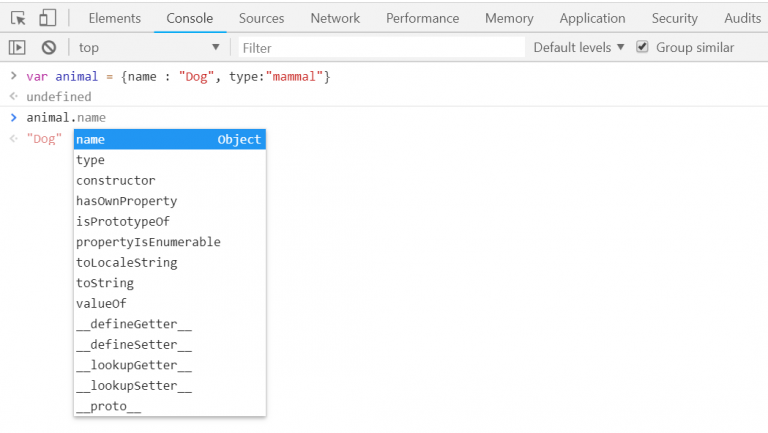Switch to the Network tab
Screen dimensions: 768x433
click(x=335, y=18)
